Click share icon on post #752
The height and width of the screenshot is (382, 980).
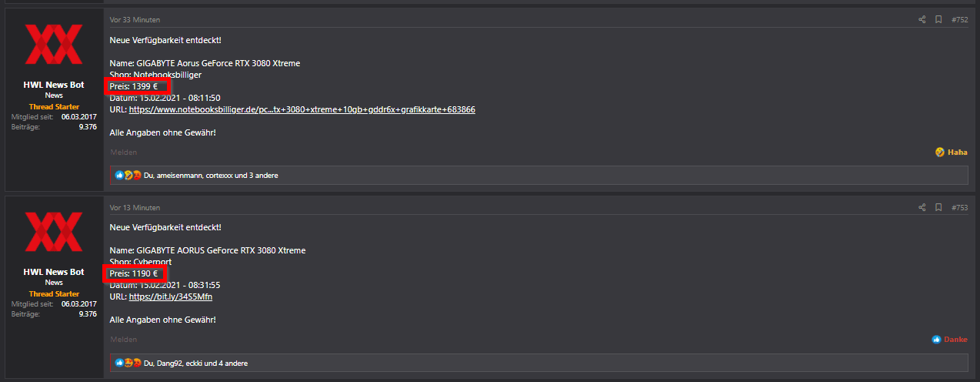[922, 19]
